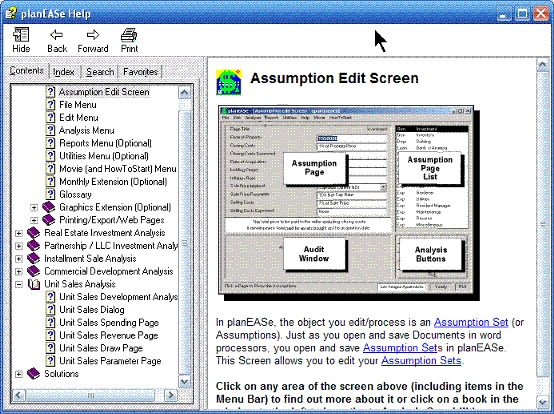This screenshot has height=414, width=554.
Task: Open the Search tab
Action: pyautogui.click(x=100, y=72)
